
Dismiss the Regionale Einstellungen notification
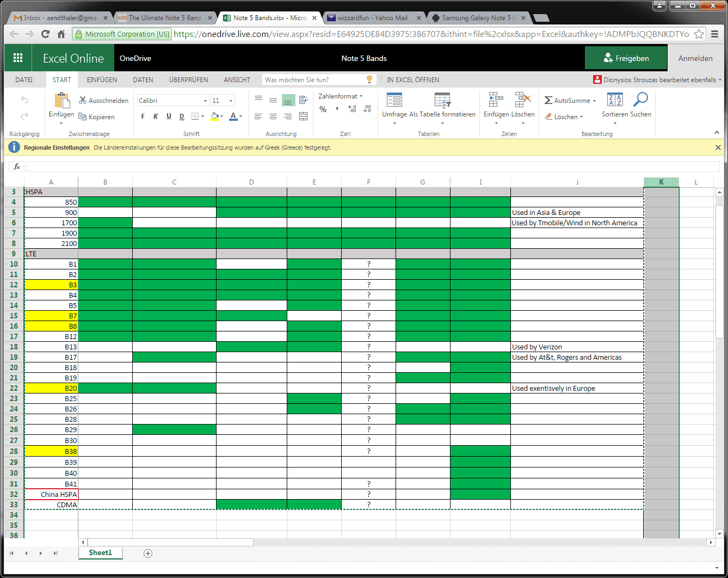pos(718,147)
